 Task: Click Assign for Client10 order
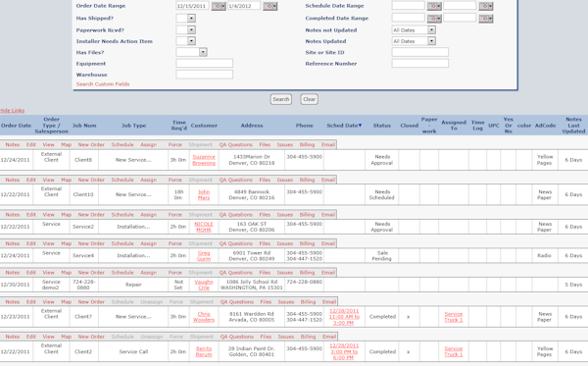coord(149,180)
